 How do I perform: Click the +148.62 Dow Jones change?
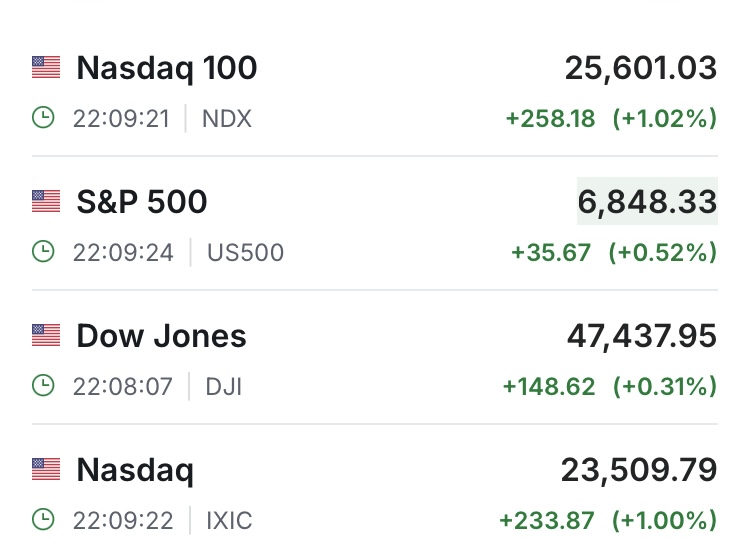tap(552, 386)
